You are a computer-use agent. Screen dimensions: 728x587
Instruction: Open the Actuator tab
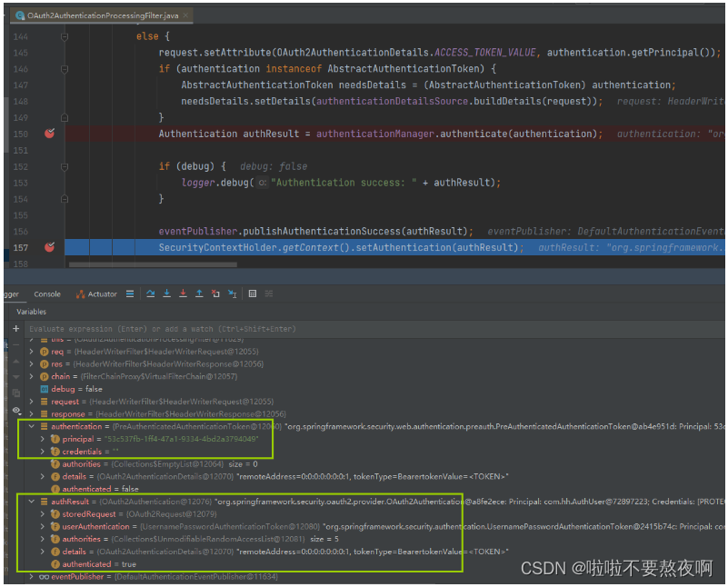[x=96, y=294]
